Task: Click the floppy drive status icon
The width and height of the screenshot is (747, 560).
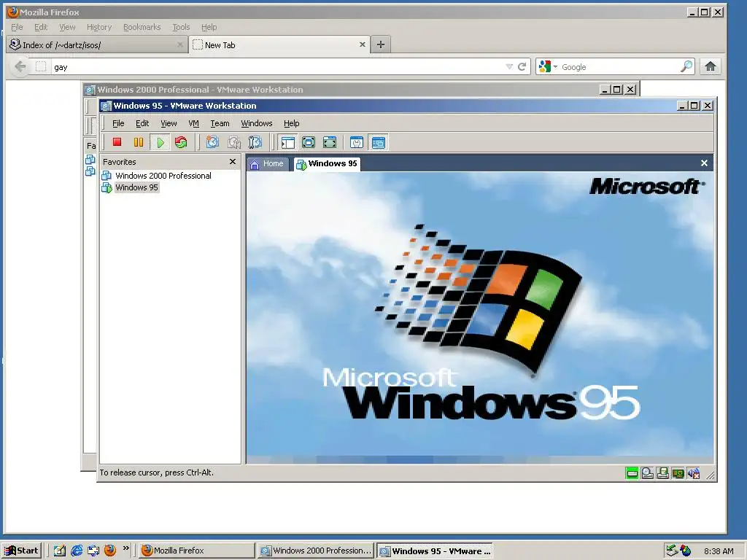Action: pos(662,473)
